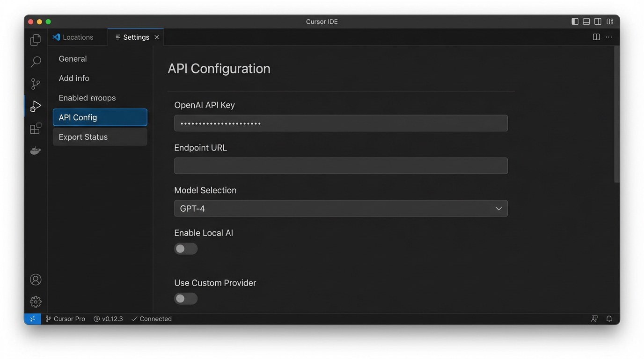644x359 pixels.
Task: Open the Run and Debug icon
Action: point(36,106)
